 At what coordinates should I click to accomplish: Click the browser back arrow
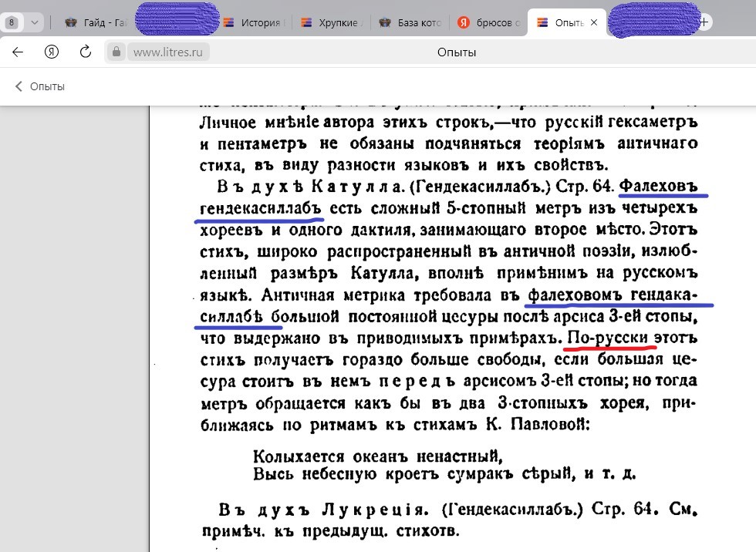pyautogui.click(x=18, y=52)
